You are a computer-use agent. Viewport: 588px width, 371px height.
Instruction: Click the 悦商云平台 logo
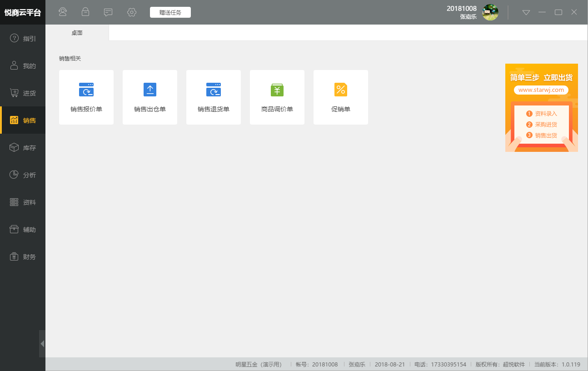pos(23,12)
